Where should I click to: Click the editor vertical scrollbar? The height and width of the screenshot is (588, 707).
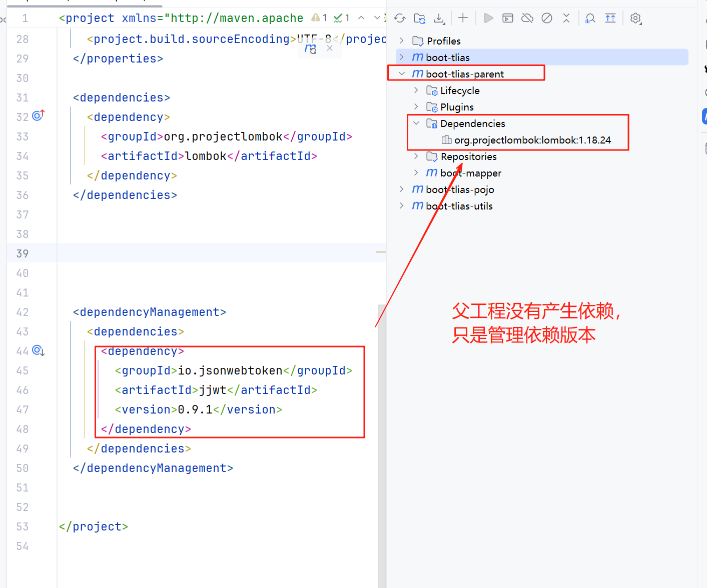pos(382,445)
